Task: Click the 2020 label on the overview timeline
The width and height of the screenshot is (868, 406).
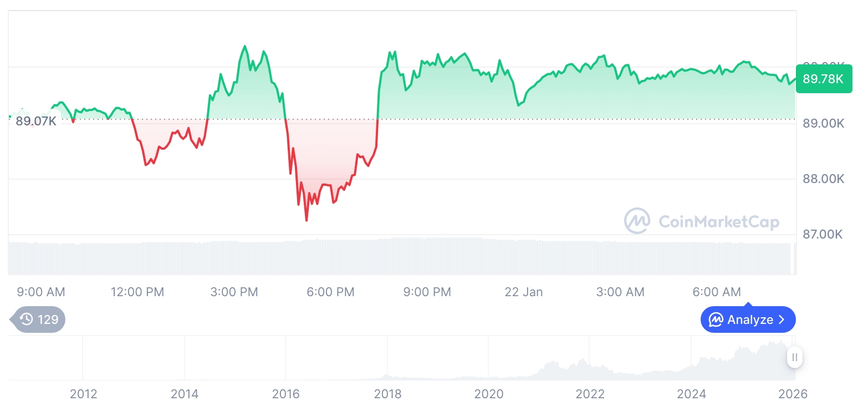Action: [x=489, y=394]
